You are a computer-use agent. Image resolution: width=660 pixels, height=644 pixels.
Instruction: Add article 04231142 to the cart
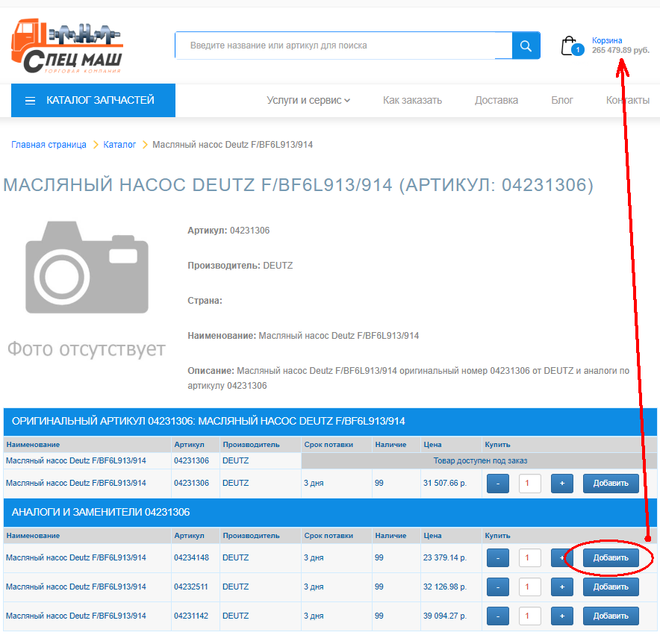(611, 616)
